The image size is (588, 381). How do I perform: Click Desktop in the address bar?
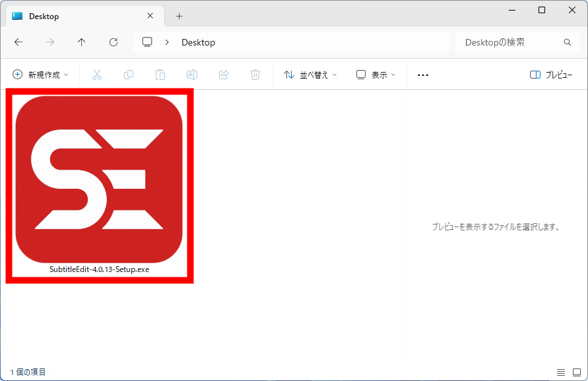point(199,42)
